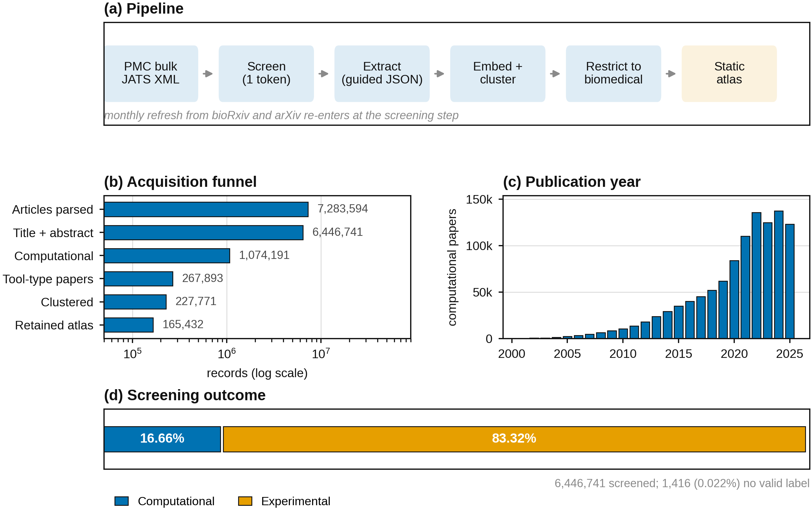Click the 'Extract (guided JSON)' box
Image resolution: width=812 pixels, height=515 pixels.
(382, 73)
